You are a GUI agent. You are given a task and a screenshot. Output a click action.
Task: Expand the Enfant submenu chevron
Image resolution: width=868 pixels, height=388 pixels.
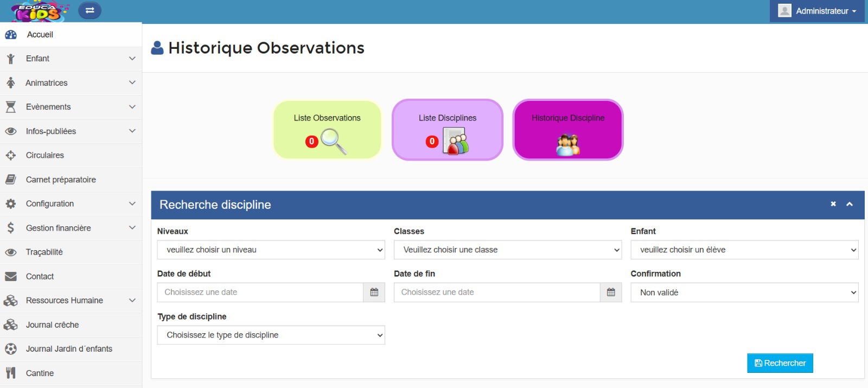point(132,58)
